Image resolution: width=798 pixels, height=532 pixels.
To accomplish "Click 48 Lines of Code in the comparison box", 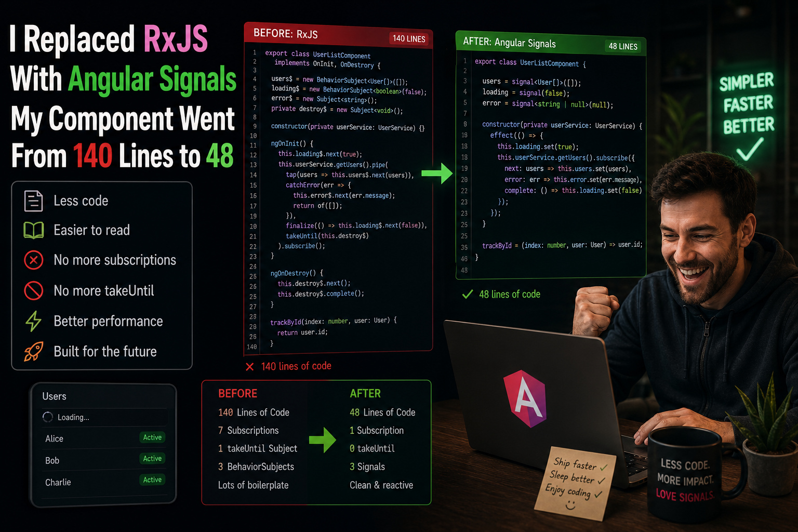I will click(382, 412).
